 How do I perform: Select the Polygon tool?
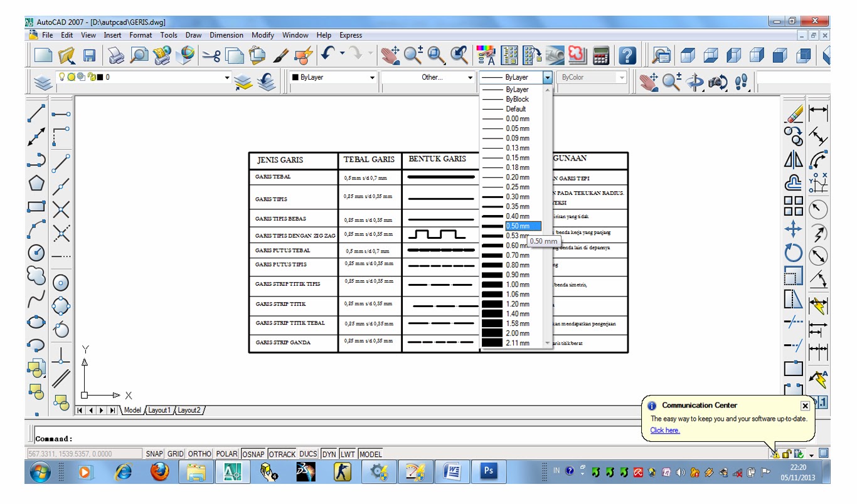click(36, 183)
